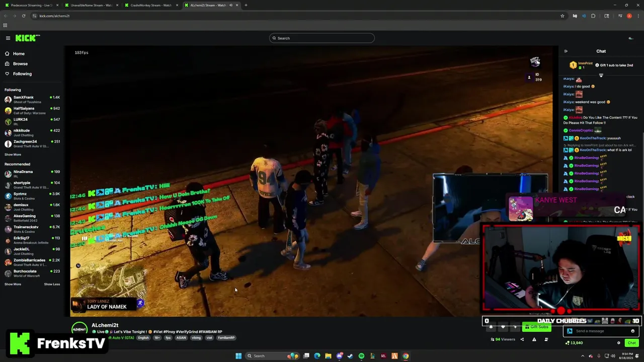644x362 pixels.
Task: Switch to UnavailbleName Stream browser tab
Action: (x=91, y=5)
